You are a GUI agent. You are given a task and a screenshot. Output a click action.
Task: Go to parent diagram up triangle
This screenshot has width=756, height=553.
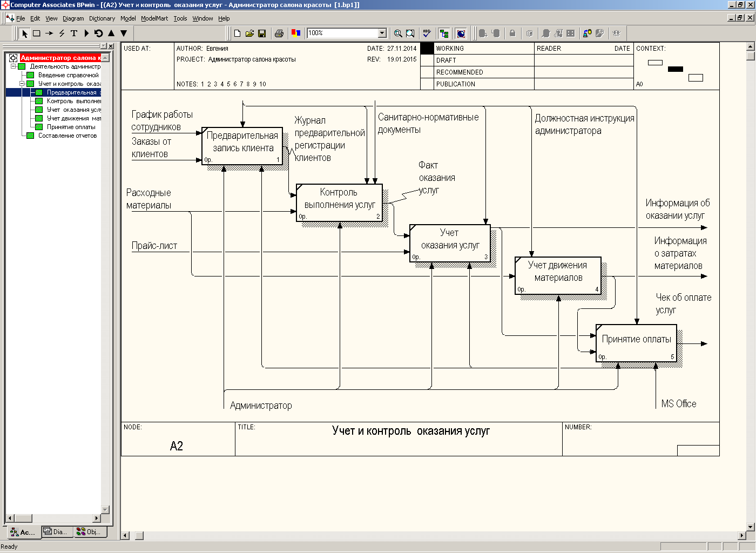(111, 33)
